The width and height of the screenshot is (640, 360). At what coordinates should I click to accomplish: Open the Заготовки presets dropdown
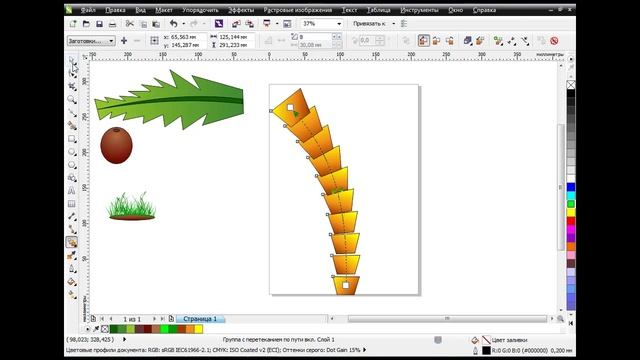pyautogui.click(x=91, y=41)
